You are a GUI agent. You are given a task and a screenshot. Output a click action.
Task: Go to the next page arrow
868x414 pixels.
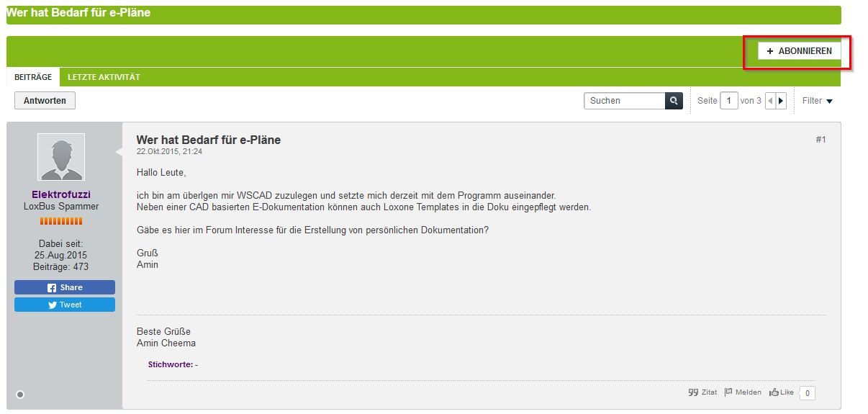781,101
